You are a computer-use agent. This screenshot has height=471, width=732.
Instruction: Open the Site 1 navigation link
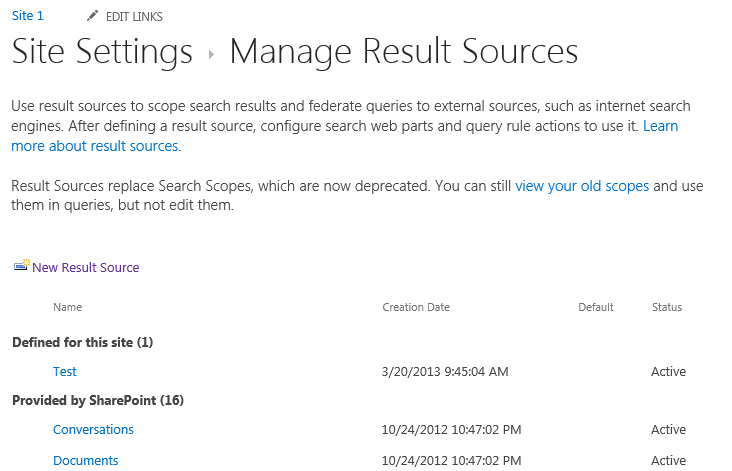click(x=28, y=16)
